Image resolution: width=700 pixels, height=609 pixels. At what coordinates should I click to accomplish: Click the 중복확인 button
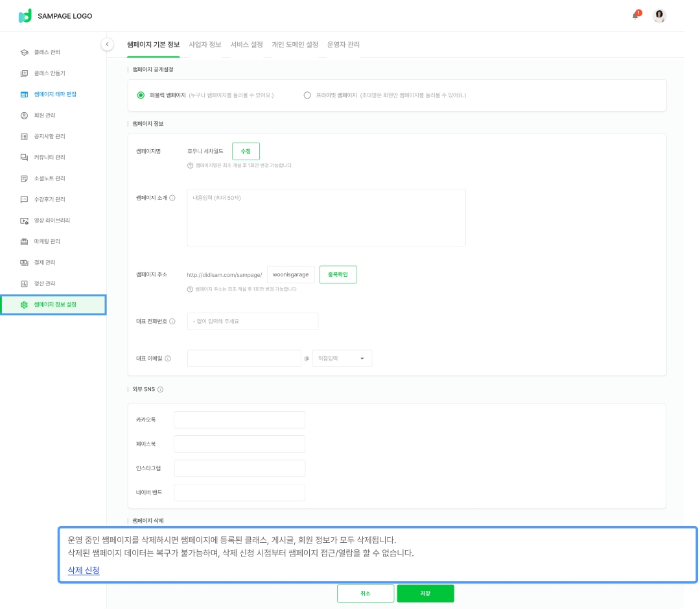point(338,274)
